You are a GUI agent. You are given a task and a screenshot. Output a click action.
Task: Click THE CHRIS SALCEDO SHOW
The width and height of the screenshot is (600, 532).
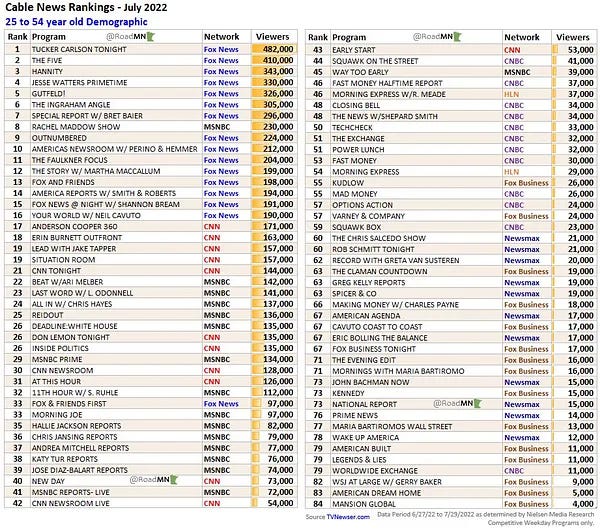[x=379, y=239]
